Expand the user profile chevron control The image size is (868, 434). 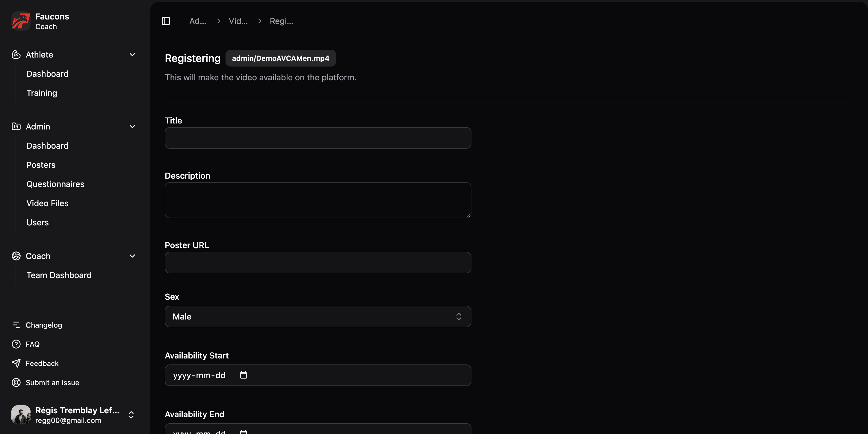(x=131, y=415)
